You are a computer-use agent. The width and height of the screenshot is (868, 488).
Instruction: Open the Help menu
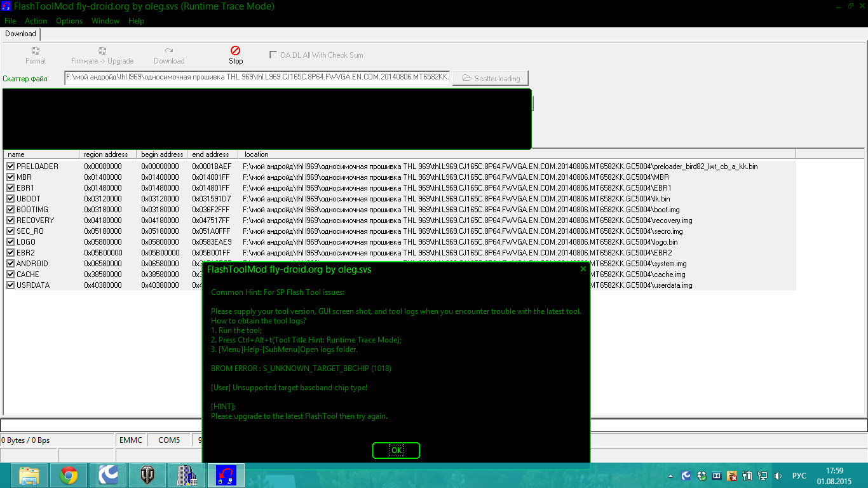click(136, 21)
